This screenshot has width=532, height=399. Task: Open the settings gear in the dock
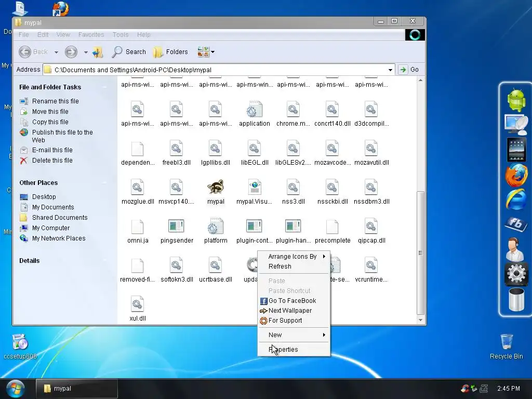pos(516,273)
